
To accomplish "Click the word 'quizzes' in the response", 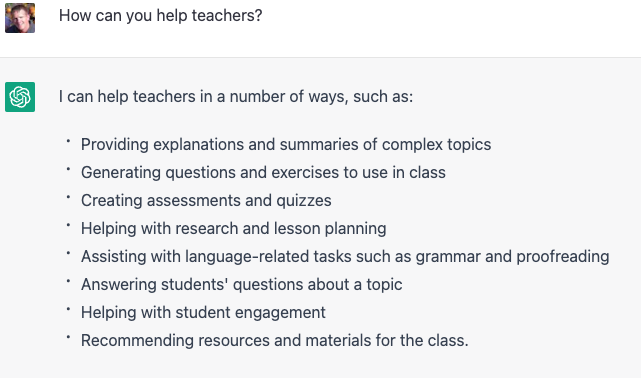I will [304, 201].
